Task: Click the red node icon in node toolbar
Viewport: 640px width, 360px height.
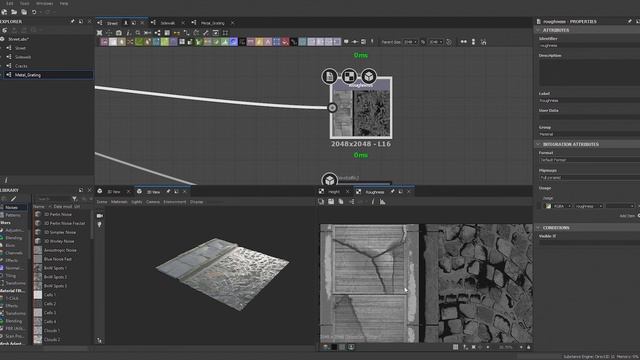Action: click(285, 42)
